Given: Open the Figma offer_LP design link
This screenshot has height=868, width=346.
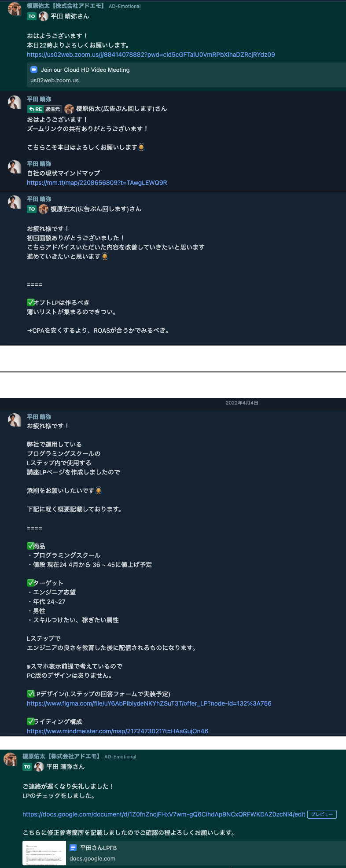Looking at the screenshot, I should click(149, 703).
